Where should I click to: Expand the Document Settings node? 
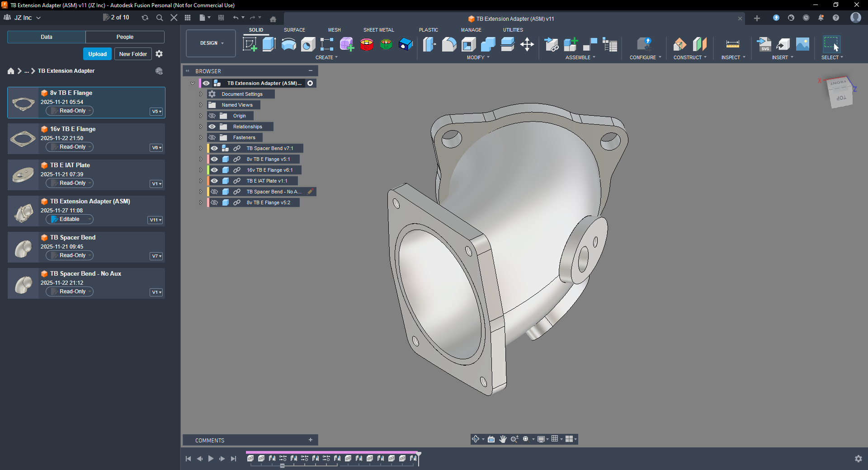pyautogui.click(x=201, y=94)
